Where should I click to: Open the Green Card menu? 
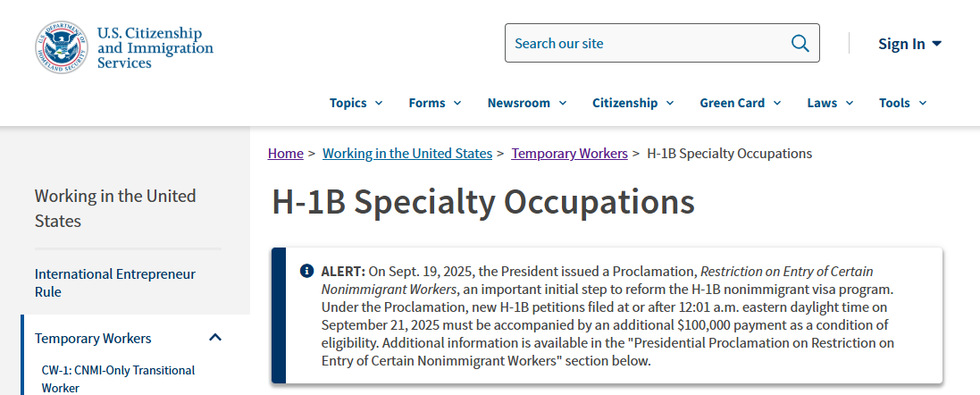click(740, 103)
